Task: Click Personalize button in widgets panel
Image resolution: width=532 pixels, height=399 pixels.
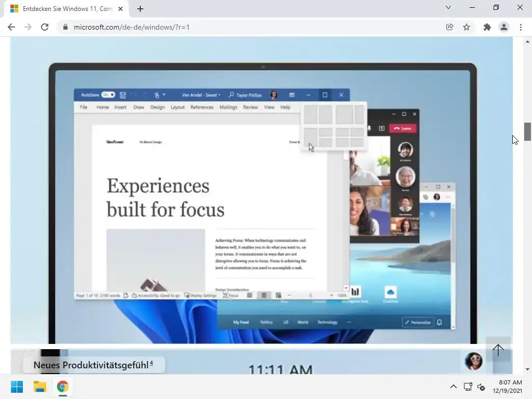Action: (x=418, y=322)
